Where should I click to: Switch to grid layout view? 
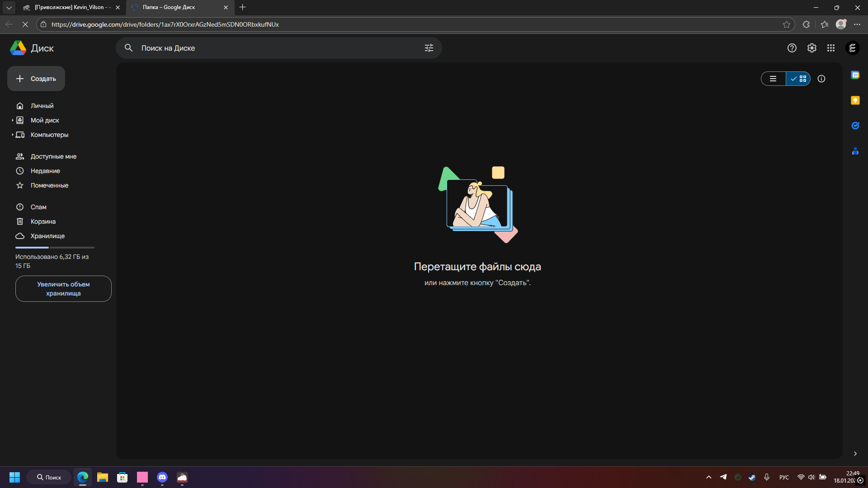coord(798,79)
